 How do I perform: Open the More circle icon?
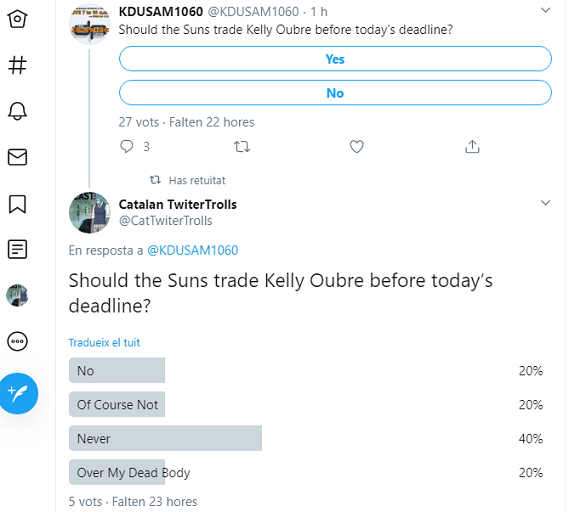point(17,341)
